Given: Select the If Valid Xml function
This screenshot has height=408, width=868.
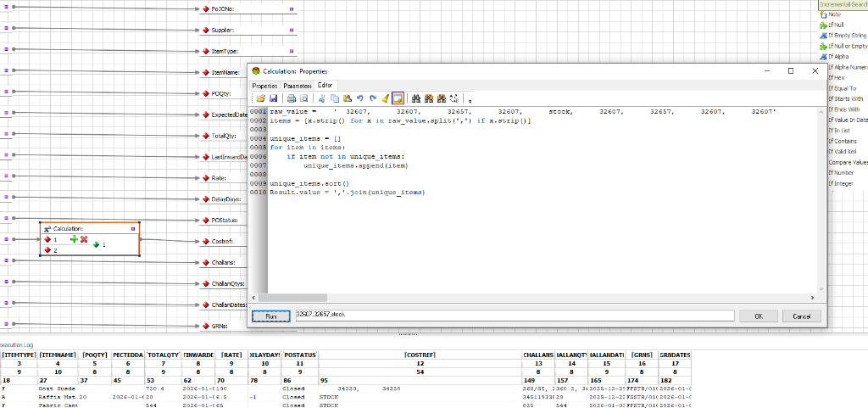Looking at the screenshot, I should (x=843, y=151).
